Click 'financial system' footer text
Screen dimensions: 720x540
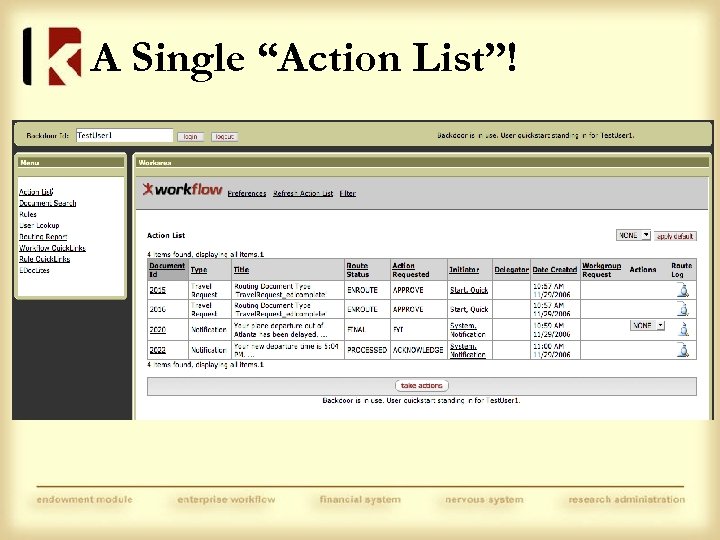coord(360,499)
